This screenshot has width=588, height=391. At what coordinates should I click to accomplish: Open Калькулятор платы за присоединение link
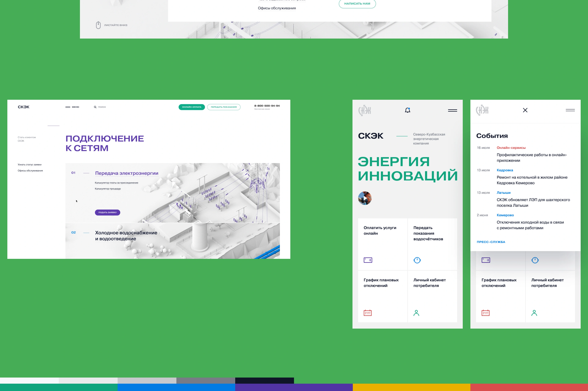pos(117,183)
